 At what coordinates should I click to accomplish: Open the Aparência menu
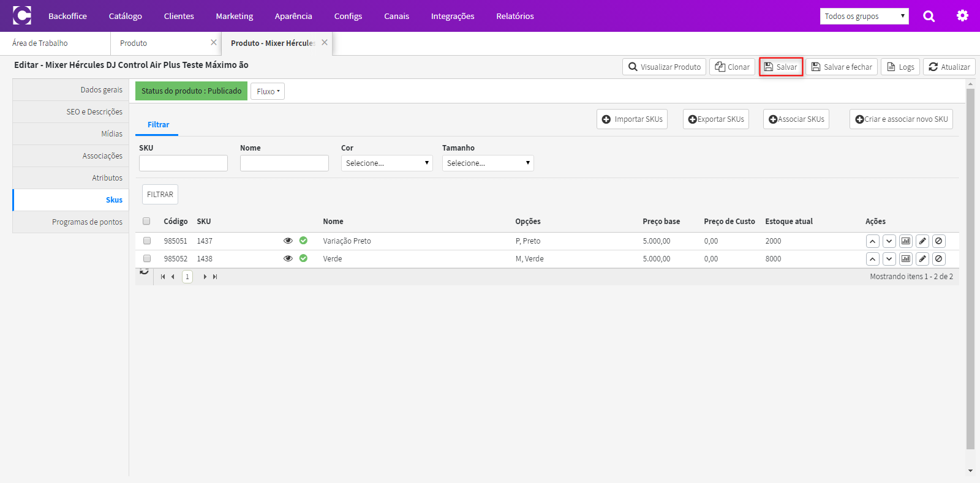293,16
